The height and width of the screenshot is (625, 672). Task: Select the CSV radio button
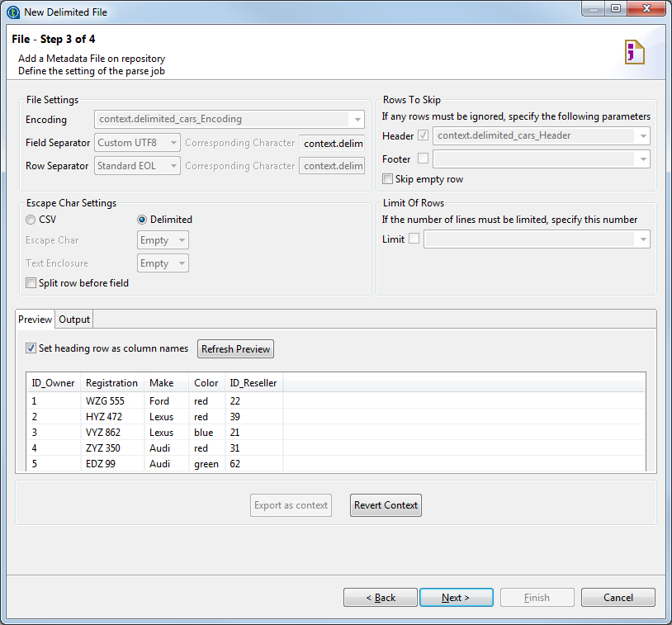coord(31,220)
